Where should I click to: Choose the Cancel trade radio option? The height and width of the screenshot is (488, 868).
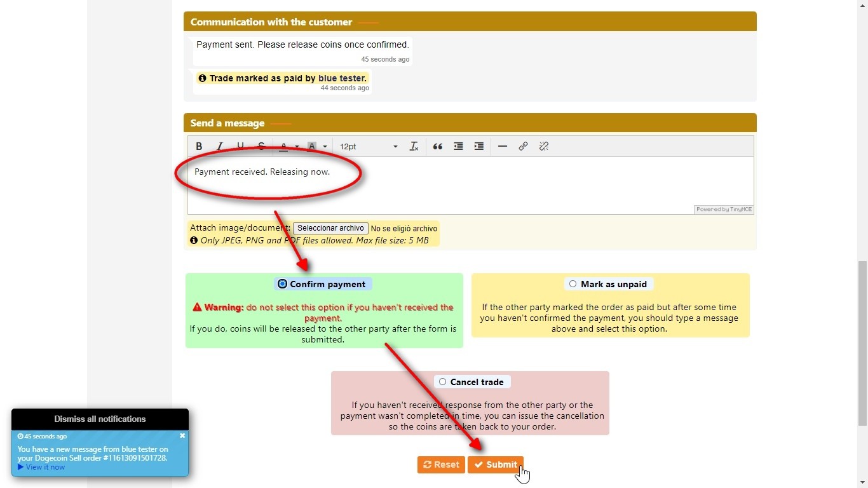pos(443,382)
